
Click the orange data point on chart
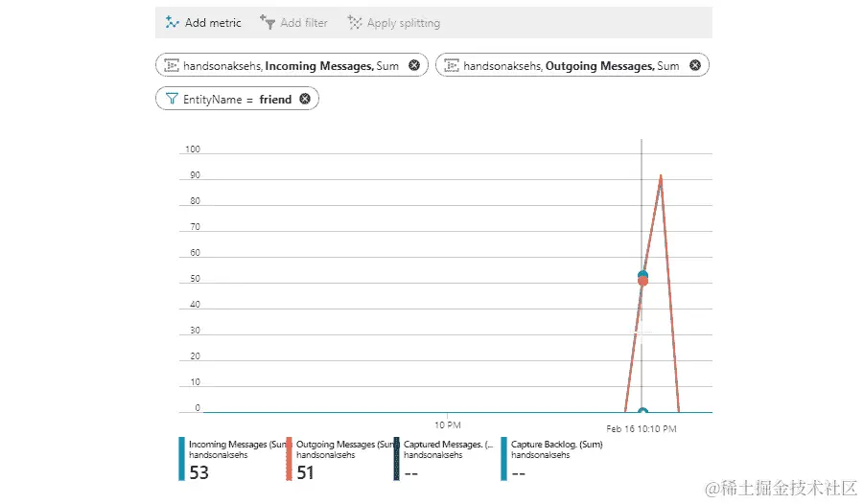coord(642,281)
